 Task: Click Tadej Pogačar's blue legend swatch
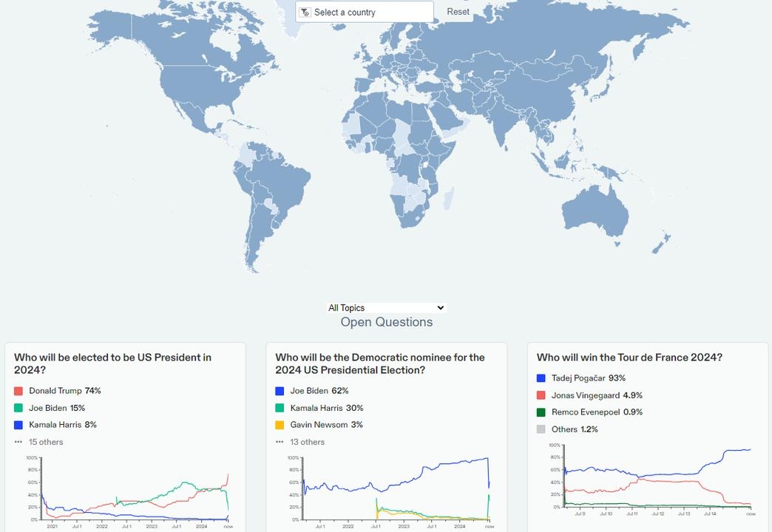(x=541, y=378)
